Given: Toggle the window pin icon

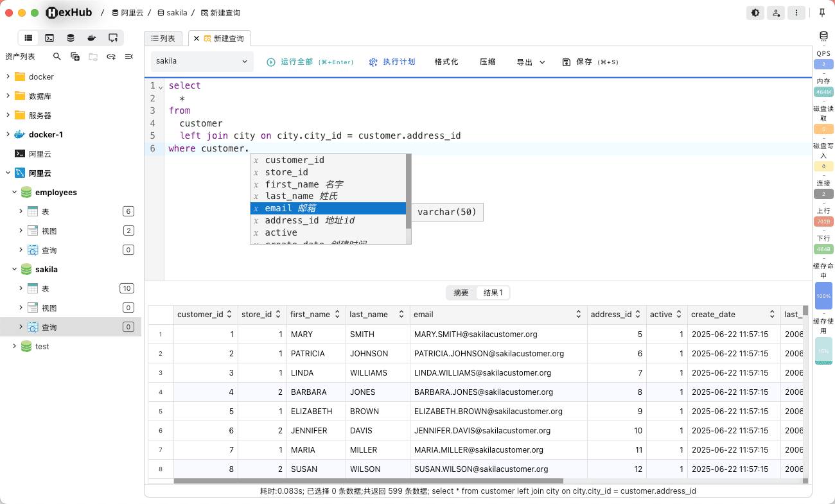Looking at the screenshot, I should click(822, 13).
